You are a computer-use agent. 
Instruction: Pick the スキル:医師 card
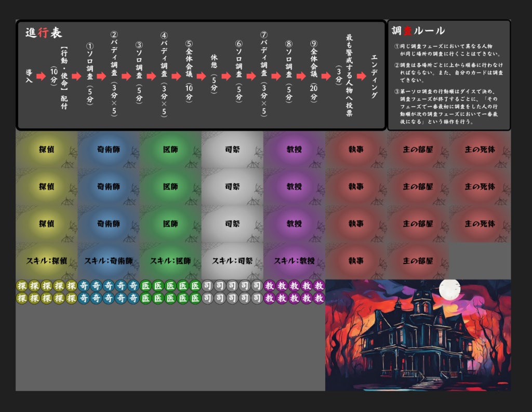tap(170, 261)
